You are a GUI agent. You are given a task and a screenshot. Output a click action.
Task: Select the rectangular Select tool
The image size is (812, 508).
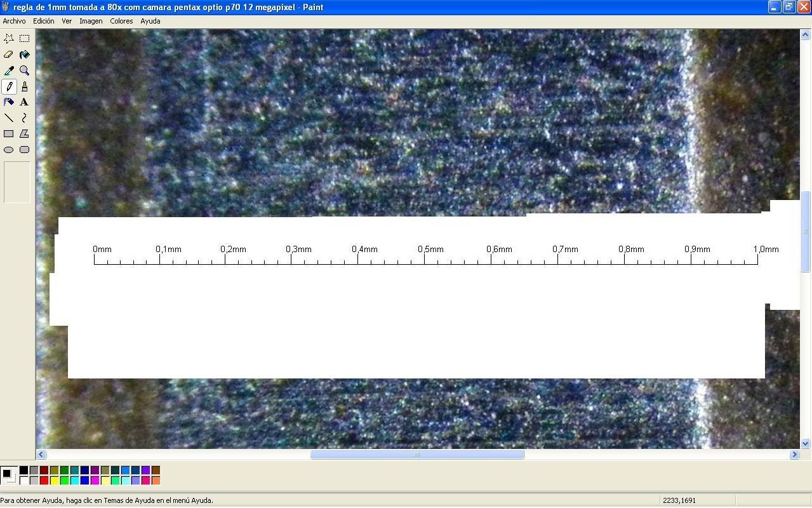[x=24, y=39]
